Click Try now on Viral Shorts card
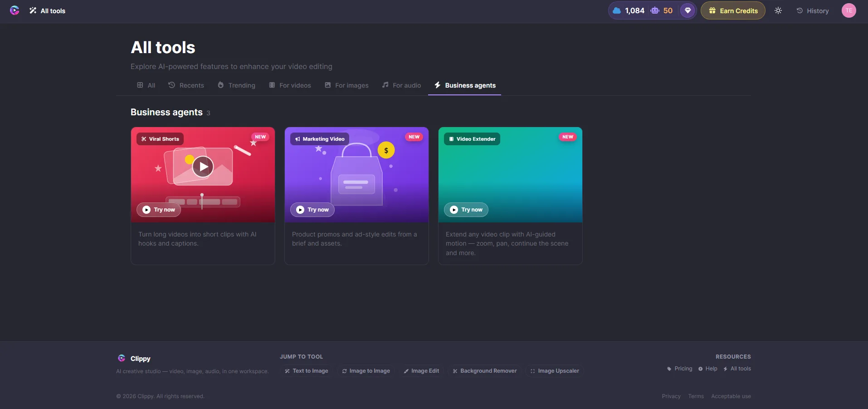868x409 pixels. coord(159,210)
